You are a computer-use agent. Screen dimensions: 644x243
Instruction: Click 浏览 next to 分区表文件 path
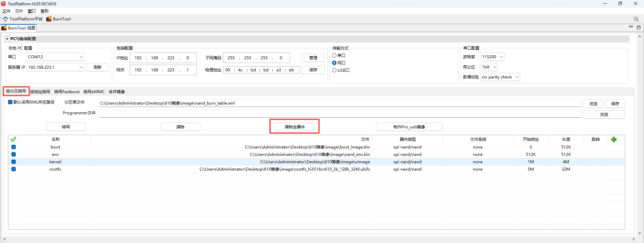[x=593, y=104]
